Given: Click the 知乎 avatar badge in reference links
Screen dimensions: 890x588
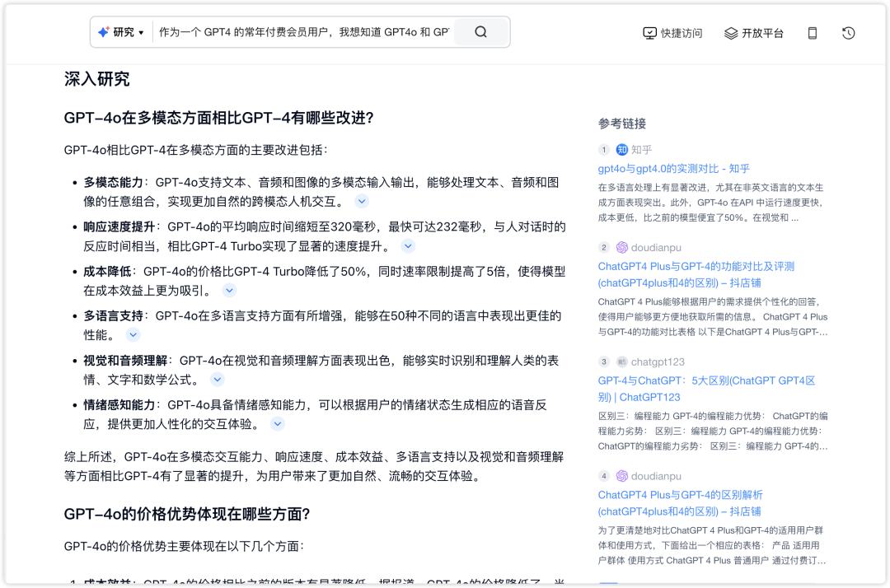Looking at the screenshot, I should coord(622,149).
